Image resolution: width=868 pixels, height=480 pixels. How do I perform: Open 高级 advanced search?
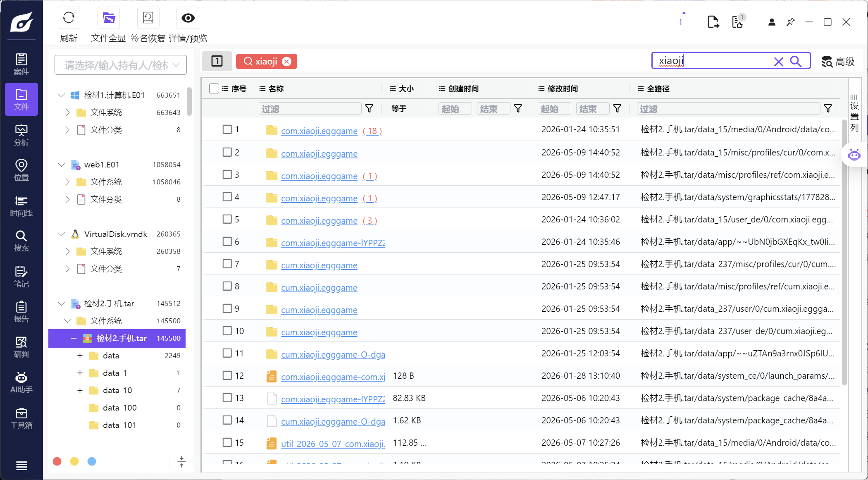pyautogui.click(x=838, y=62)
